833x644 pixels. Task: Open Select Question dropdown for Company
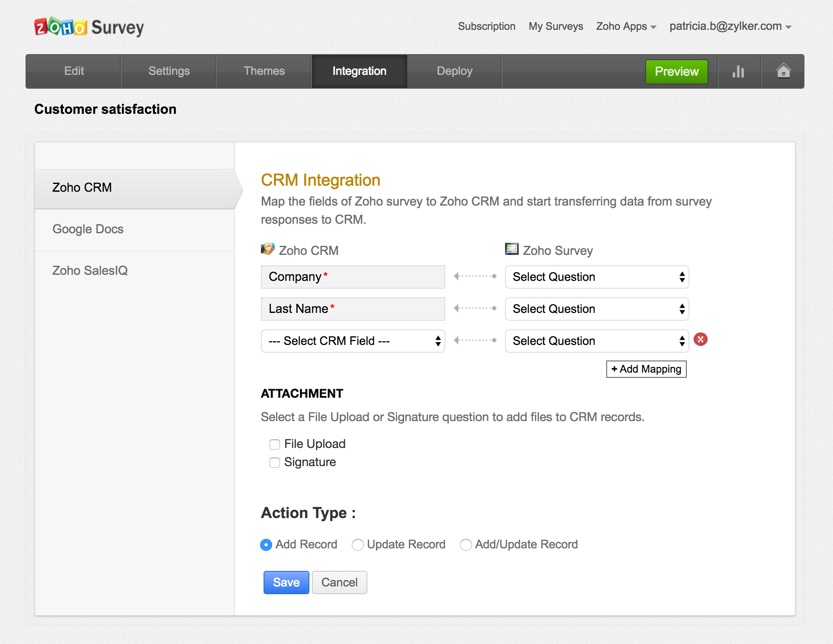(597, 277)
